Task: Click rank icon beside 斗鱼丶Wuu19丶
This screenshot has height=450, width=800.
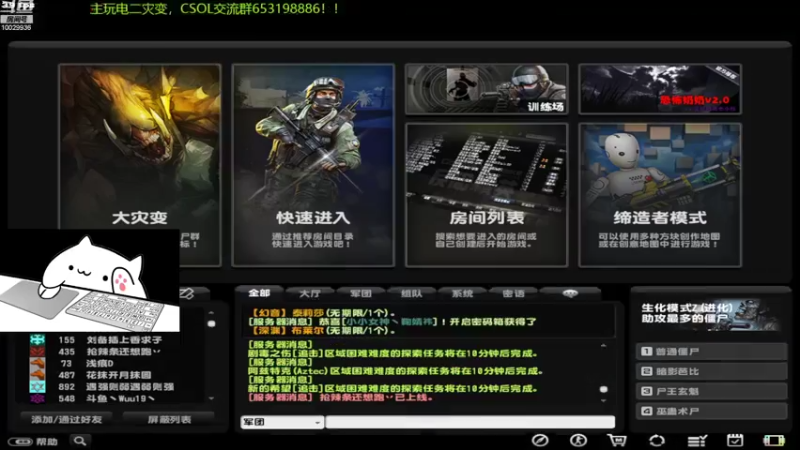Action: pos(37,398)
